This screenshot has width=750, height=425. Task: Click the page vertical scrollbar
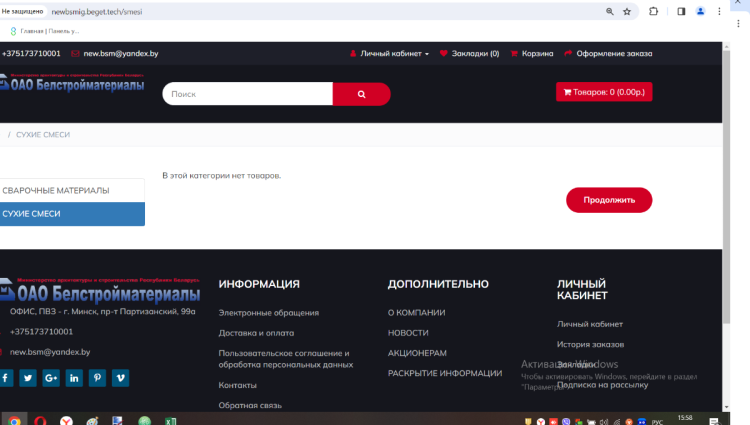click(727, 186)
